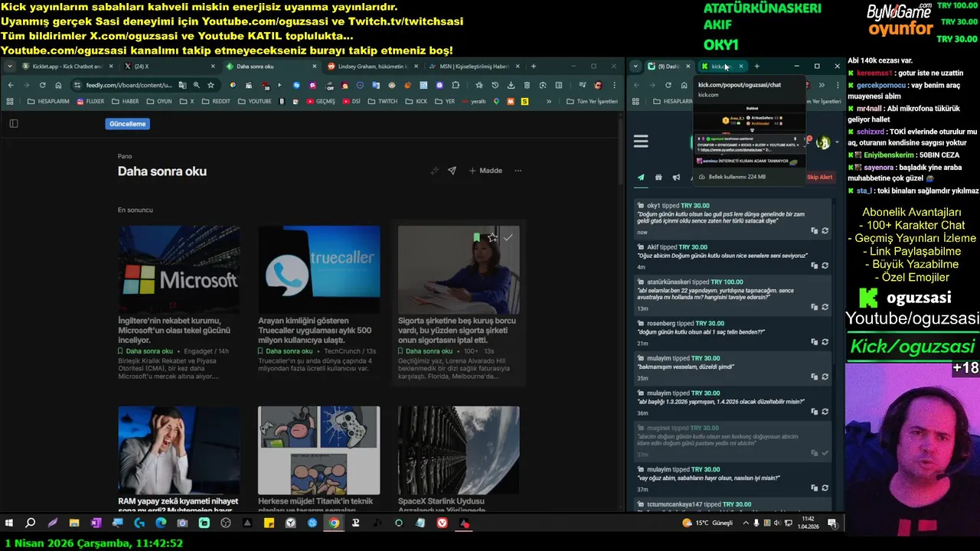Open the hamburger menu in the dashboard window

641,141
